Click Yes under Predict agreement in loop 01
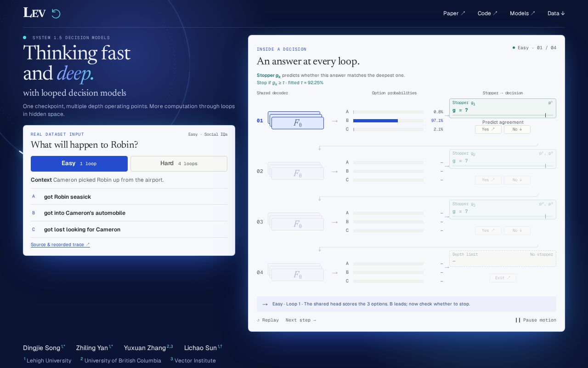The height and width of the screenshot is (368, 588). [488, 130]
